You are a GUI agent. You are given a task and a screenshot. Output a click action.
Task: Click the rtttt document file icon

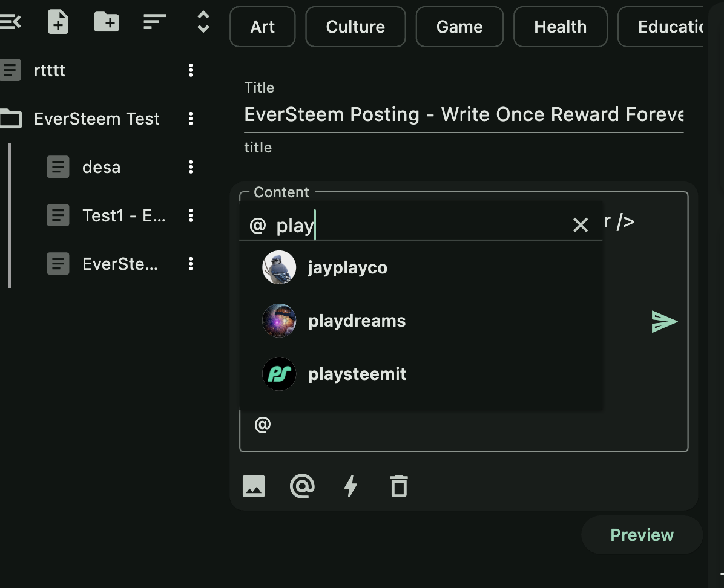10,70
